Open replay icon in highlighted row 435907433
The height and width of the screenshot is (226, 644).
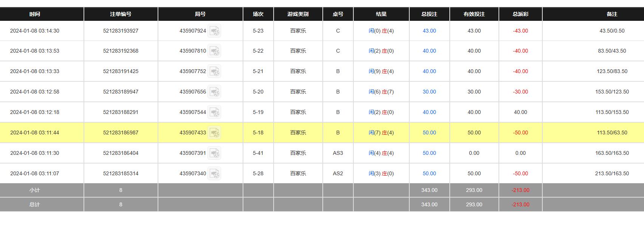[214, 132]
